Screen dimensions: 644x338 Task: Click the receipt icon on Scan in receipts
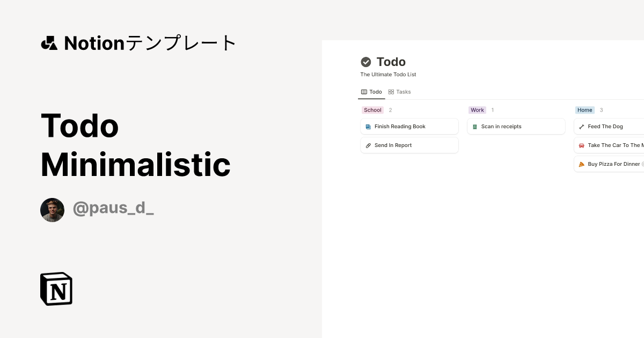(474, 126)
